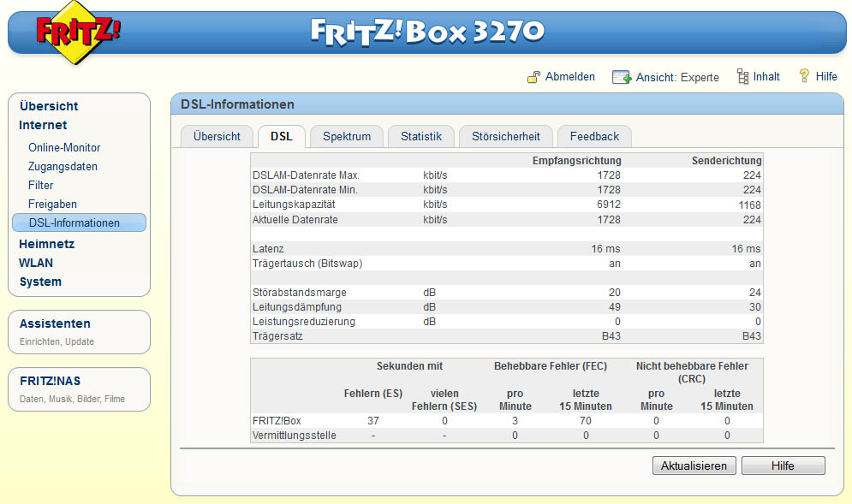Click the DSLAM-Datenrate Max. row label
This screenshot has width=852, height=504.
(306, 175)
